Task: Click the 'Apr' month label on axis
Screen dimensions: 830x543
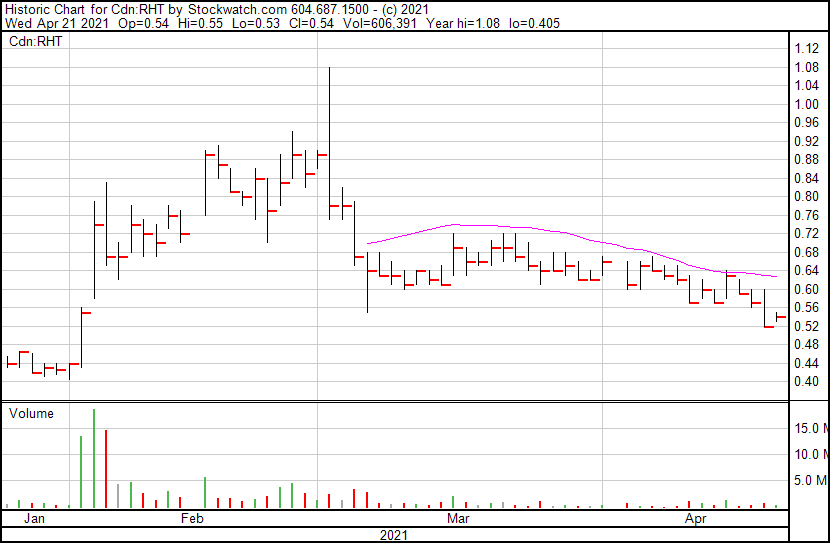Action: point(696,518)
